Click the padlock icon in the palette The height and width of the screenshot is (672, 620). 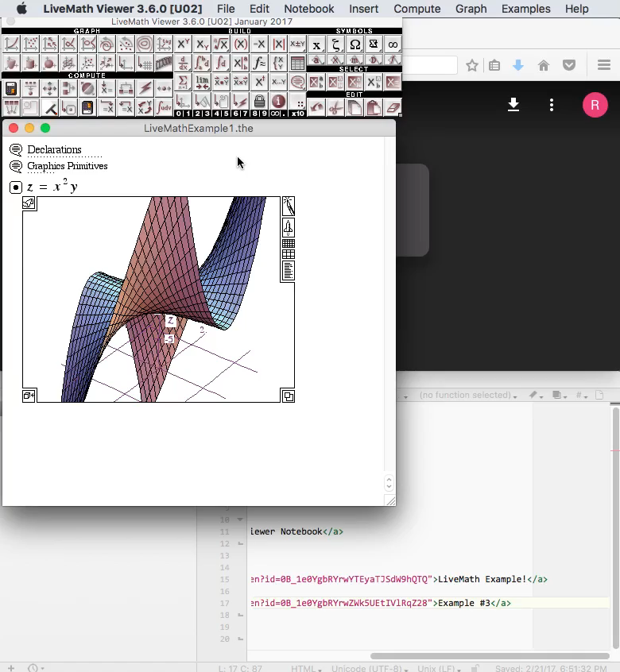(259, 102)
